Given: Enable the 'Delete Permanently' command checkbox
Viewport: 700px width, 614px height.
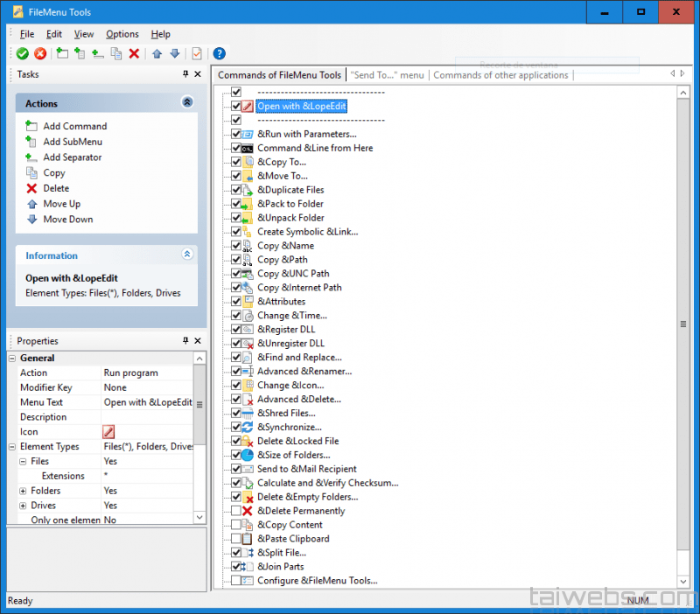Looking at the screenshot, I should (x=234, y=510).
